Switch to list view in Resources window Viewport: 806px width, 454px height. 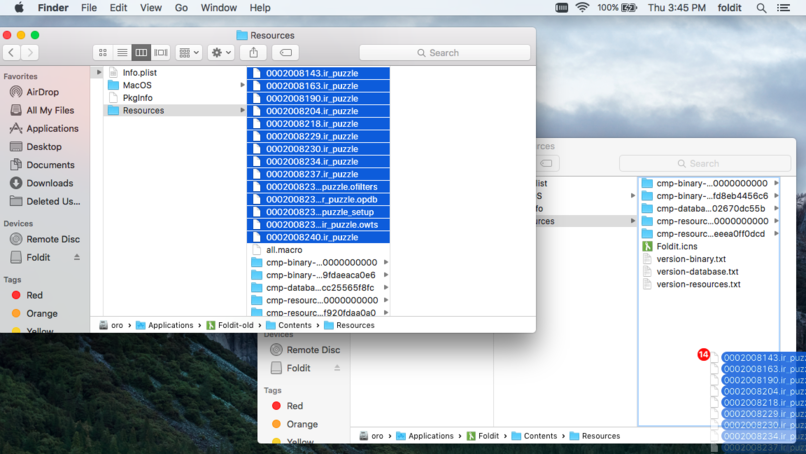tap(122, 52)
